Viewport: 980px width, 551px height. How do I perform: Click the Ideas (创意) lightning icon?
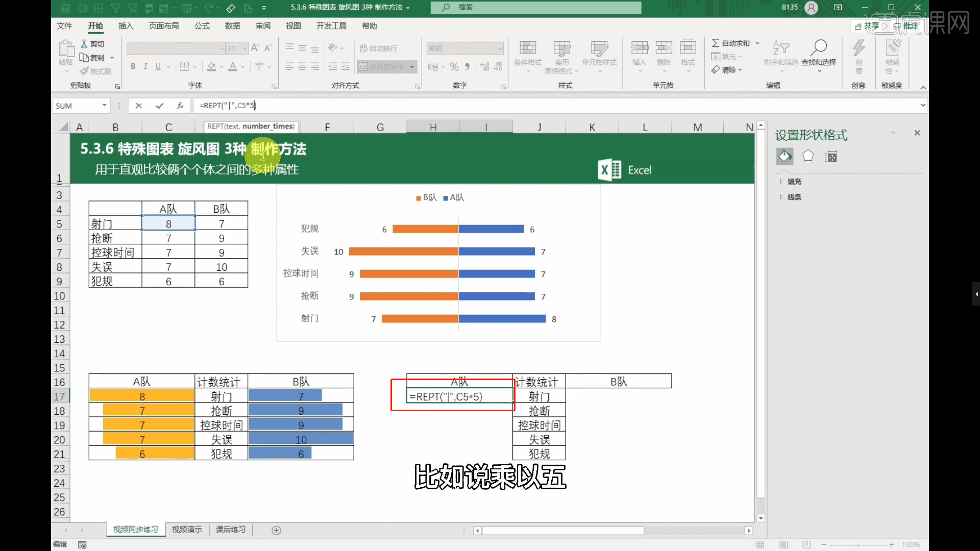tap(859, 48)
